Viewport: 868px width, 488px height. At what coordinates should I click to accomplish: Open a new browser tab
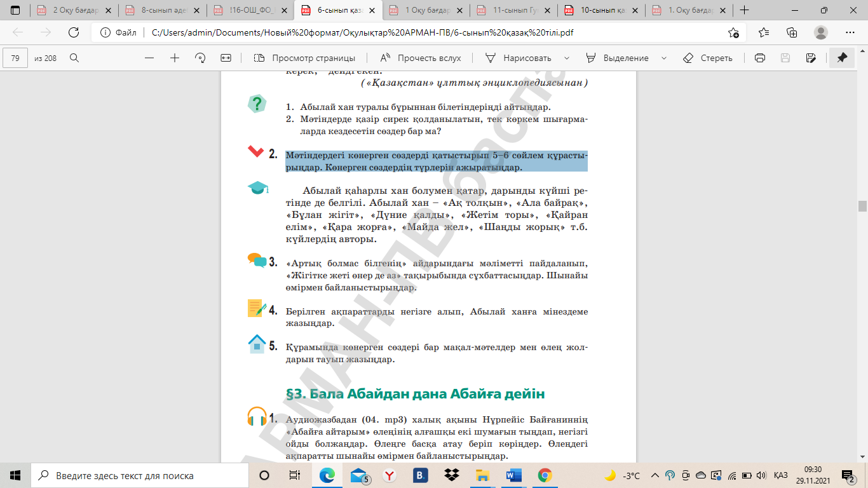[744, 10]
